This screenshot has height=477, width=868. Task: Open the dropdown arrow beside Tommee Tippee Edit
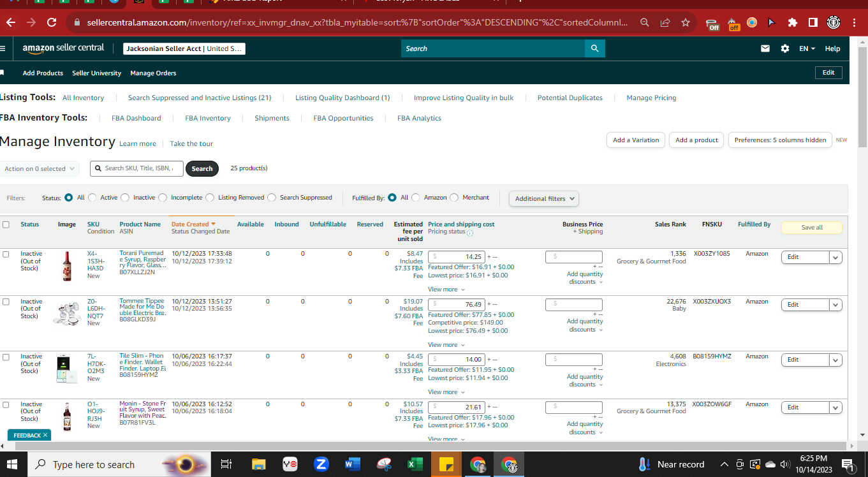tap(835, 305)
